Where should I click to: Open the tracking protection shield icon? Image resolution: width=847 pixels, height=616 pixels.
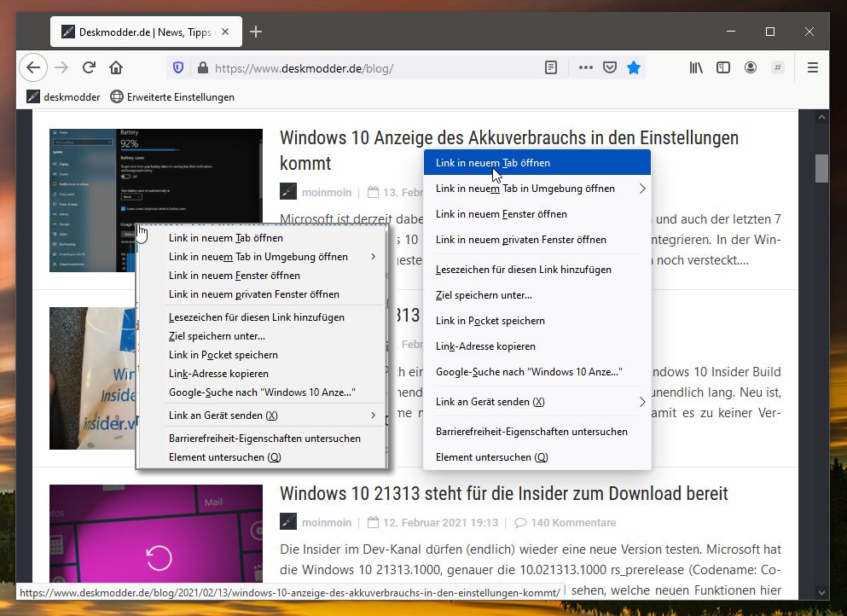[178, 68]
